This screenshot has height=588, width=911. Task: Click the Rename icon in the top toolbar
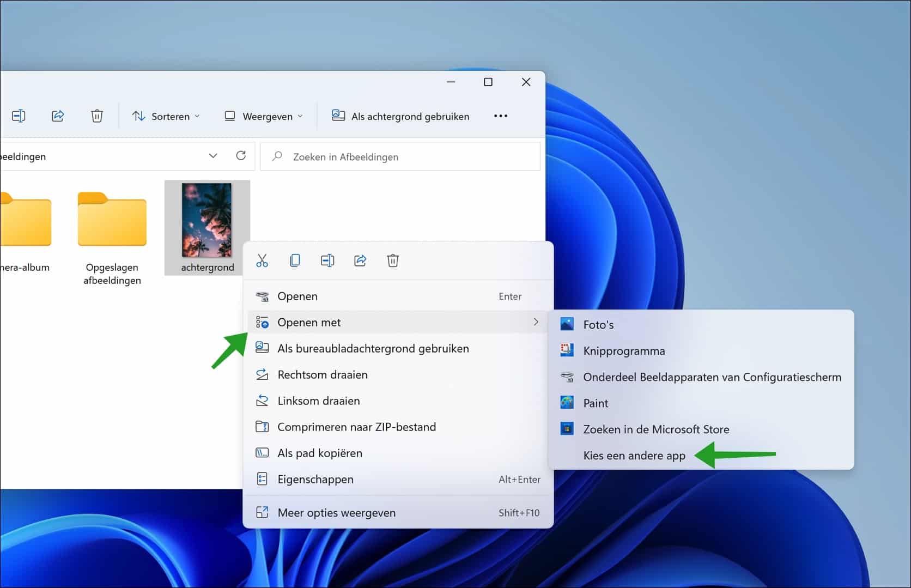pos(19,116)
